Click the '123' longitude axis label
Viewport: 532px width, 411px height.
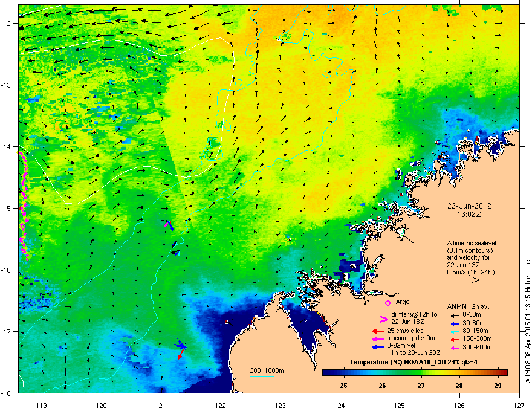(281, 405)
